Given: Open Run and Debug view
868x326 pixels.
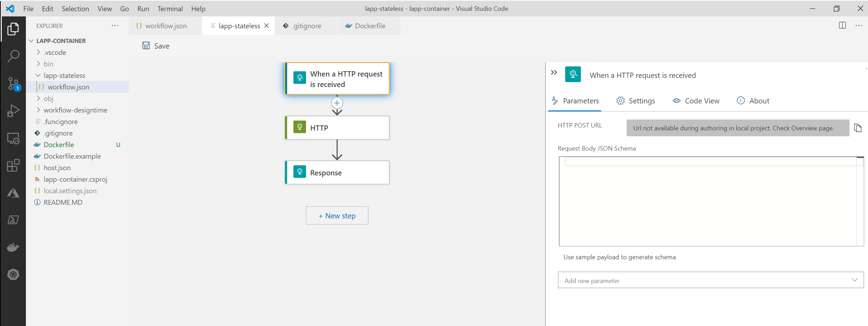Looking at the screenshot, I should click(13, 111).
